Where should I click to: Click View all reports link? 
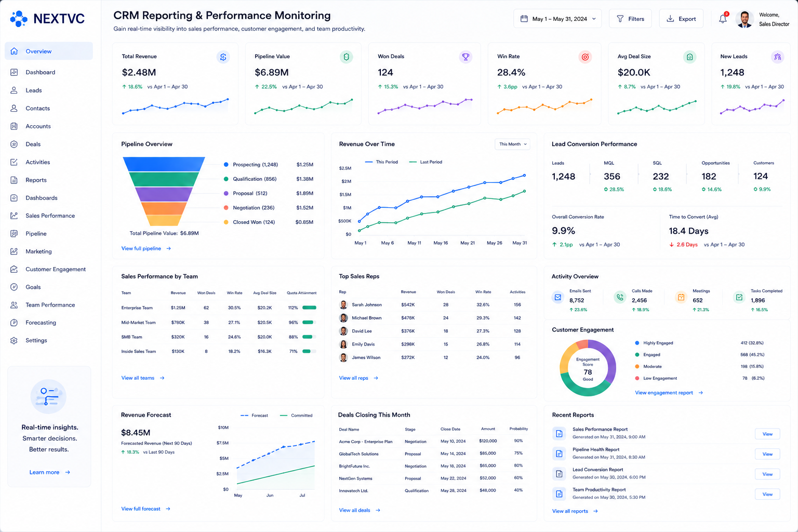click(575, 511)
